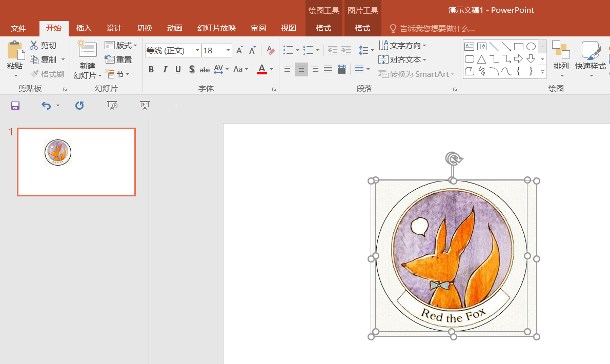The image size is (610, 364).
Task: Select slide 1 thumbnail in panel
Action: (x=76, y=162)
